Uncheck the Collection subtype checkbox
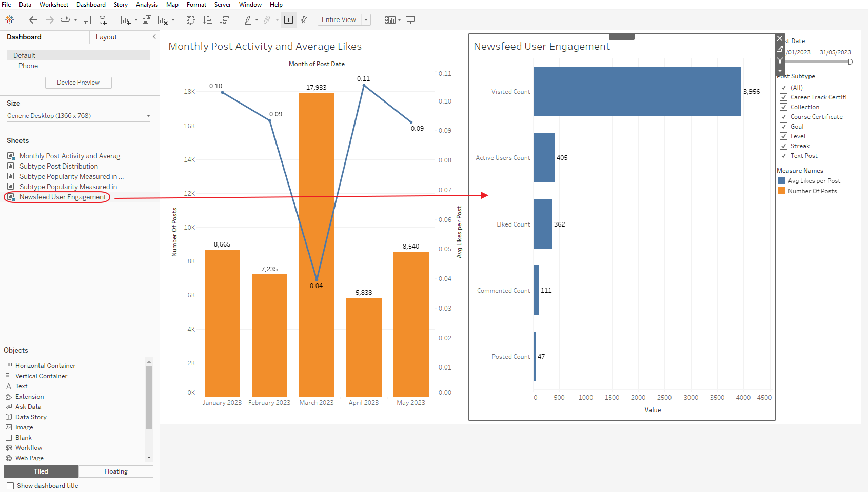The height and width of the screenshot is (492, 868). pos(783,107)
